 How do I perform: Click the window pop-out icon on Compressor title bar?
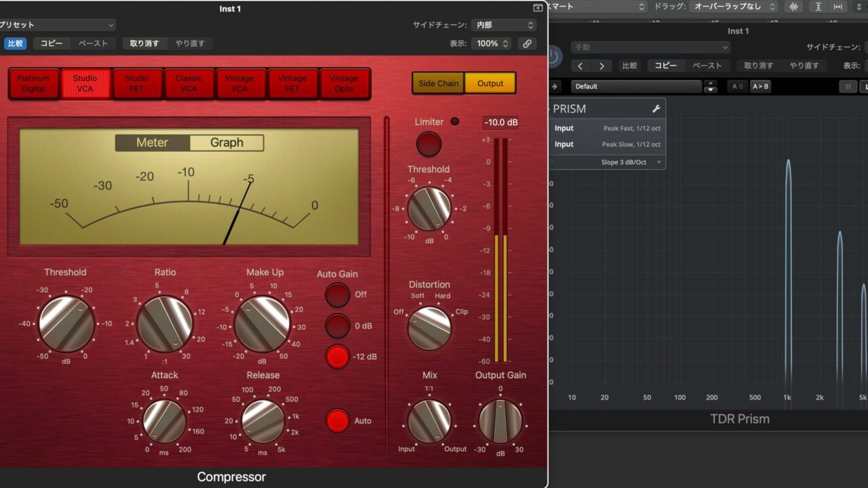(x=538, y=8)
